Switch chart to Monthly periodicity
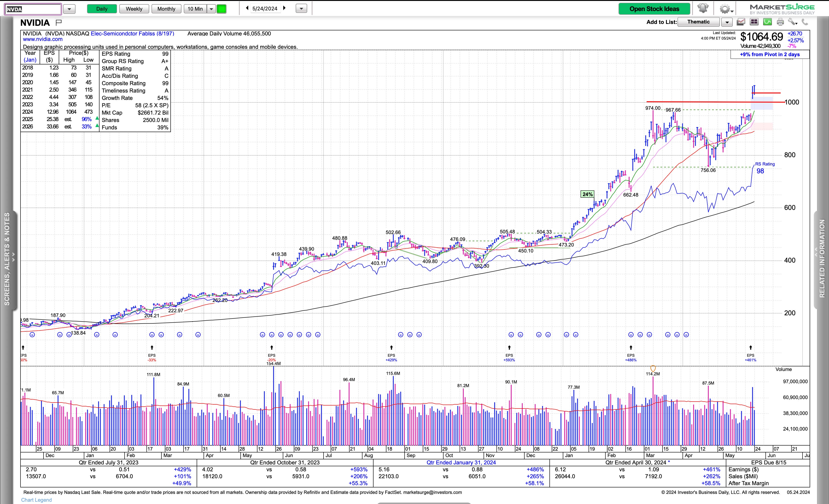The height and width of the screenshot is (504, 829). coord(166,9)
